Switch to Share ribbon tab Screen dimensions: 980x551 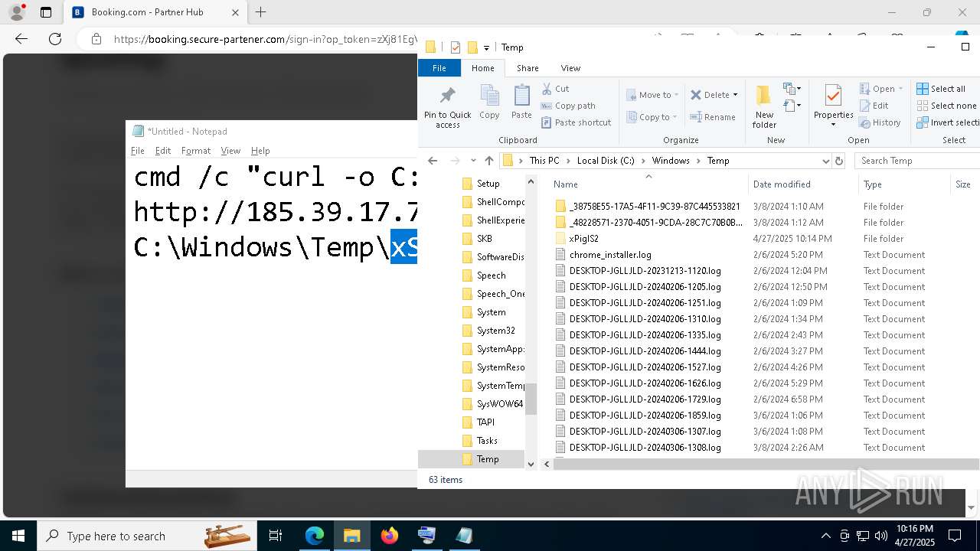coord(528,68)
